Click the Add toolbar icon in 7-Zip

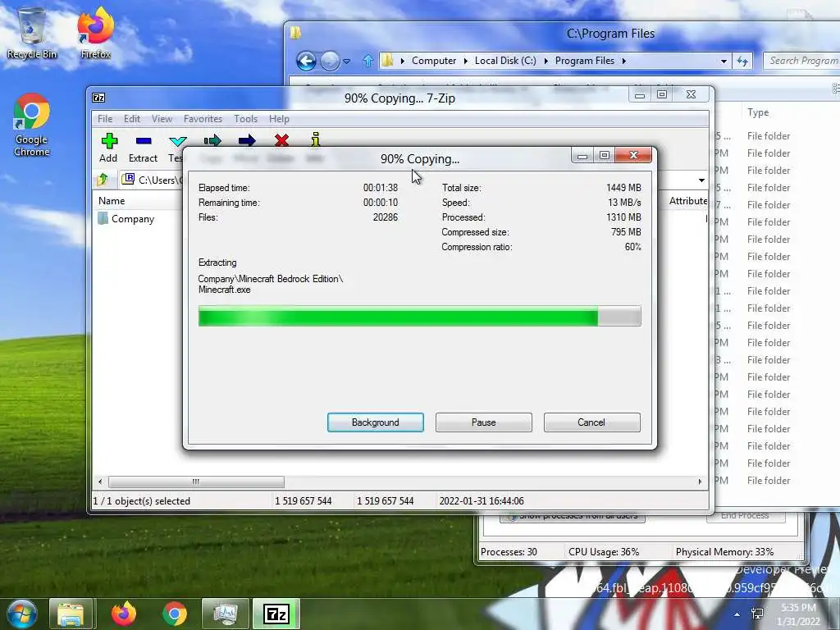pos(109,141)
